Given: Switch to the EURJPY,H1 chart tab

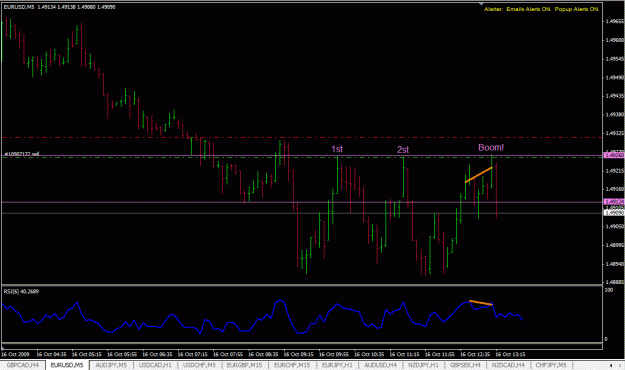Looking at the screenshot, I should [x=337, y=365].
